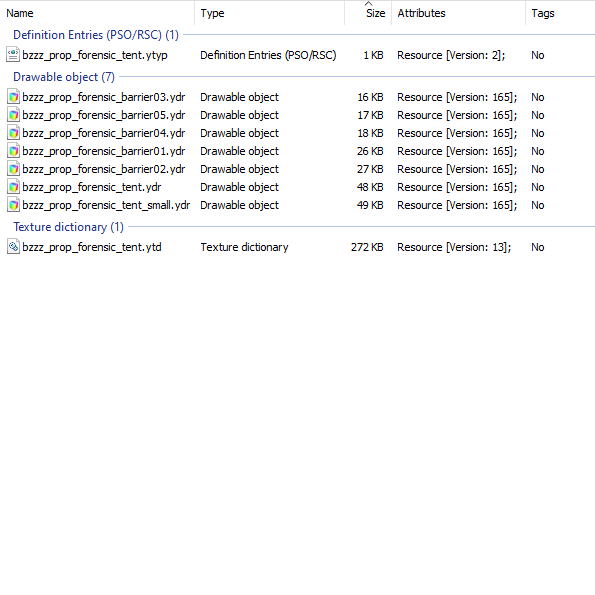Sort files by the Type column
This screenshot has height=595, width=595.
pos(269,13)
